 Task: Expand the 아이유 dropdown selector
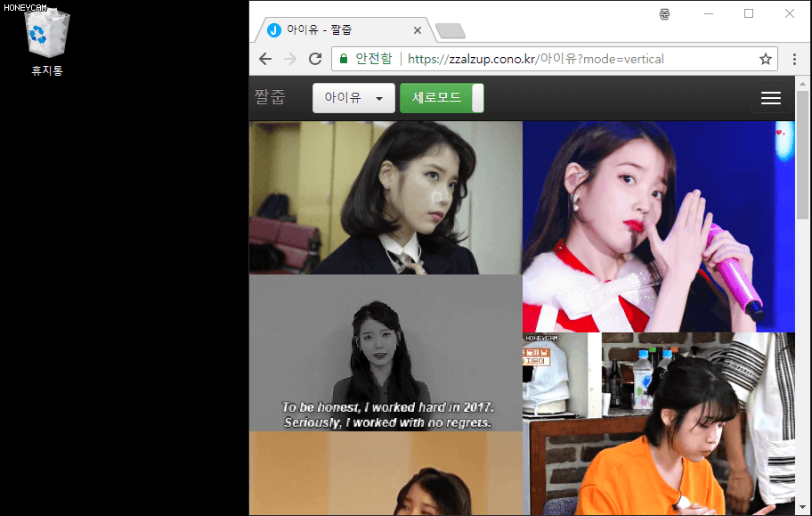click(353, 97)
